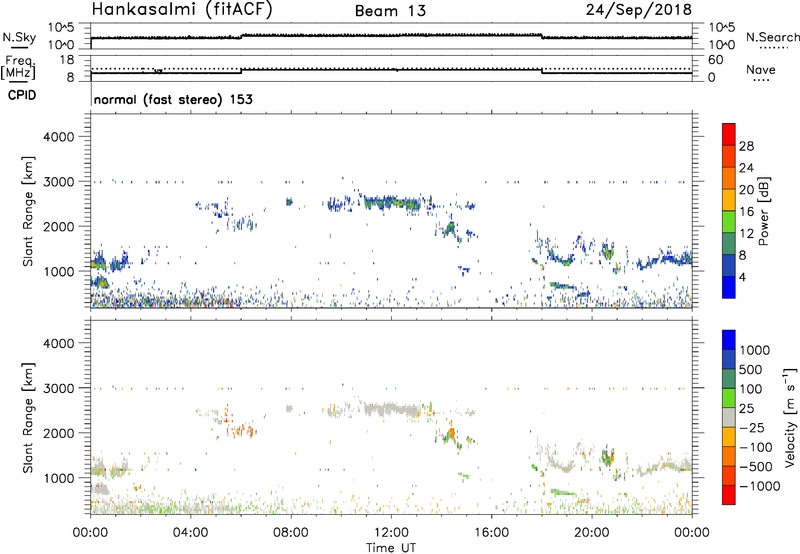
Task: Click the "2000" tick on velocity panel axis
Action: [x=58, y=433]
